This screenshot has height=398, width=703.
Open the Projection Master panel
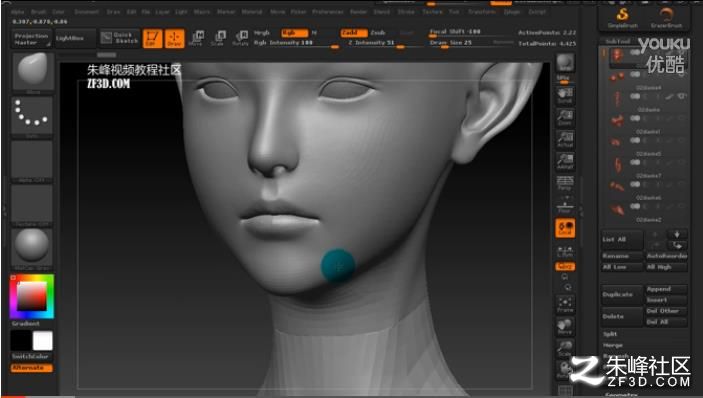(31, 39)
